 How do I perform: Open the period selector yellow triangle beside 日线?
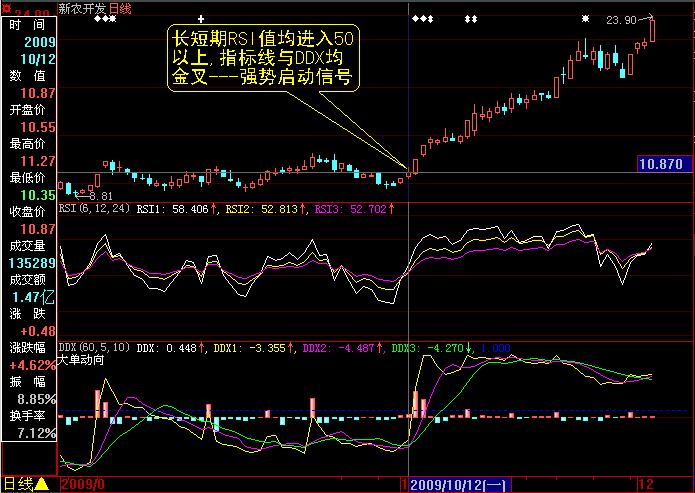[42, 484]
